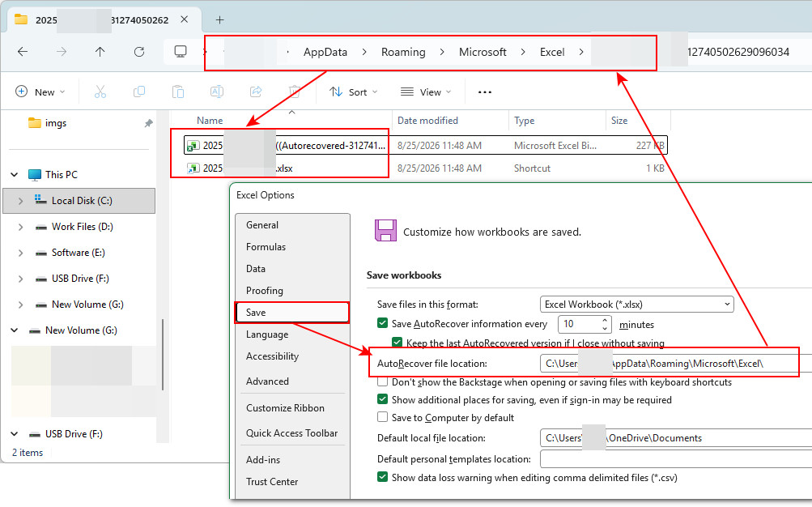The height and width of the screenshot is (507, 812).
Task: Sort by Name column header
Action: pyautogui.click(x=209, y=121)
